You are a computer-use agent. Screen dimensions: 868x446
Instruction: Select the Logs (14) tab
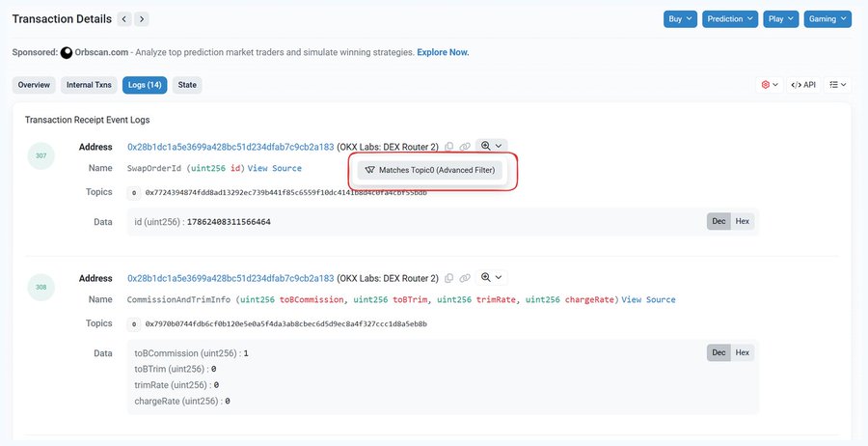coord(145,85)
